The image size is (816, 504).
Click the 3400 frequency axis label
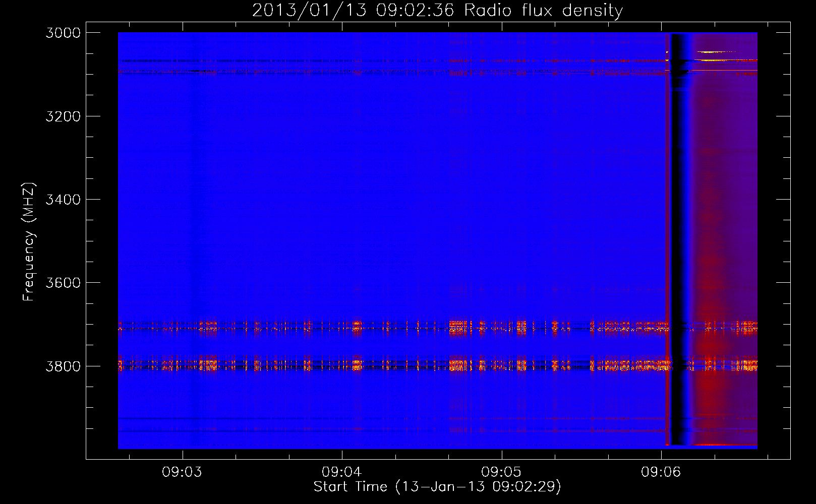point(63,200)
